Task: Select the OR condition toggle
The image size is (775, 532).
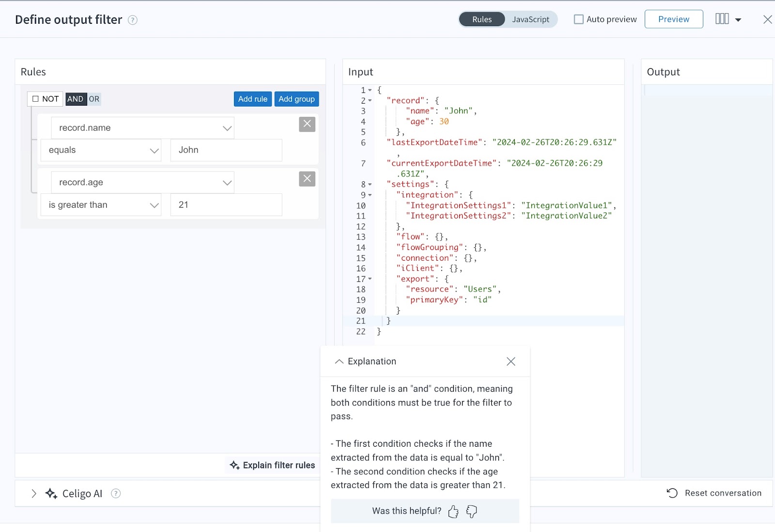Action: pyautogui.click(x=94, y=99)
